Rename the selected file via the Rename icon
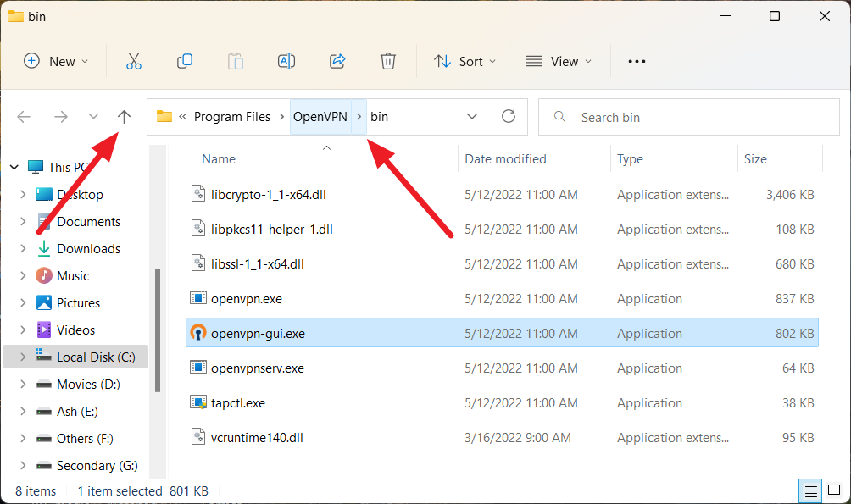 [286, 61]
